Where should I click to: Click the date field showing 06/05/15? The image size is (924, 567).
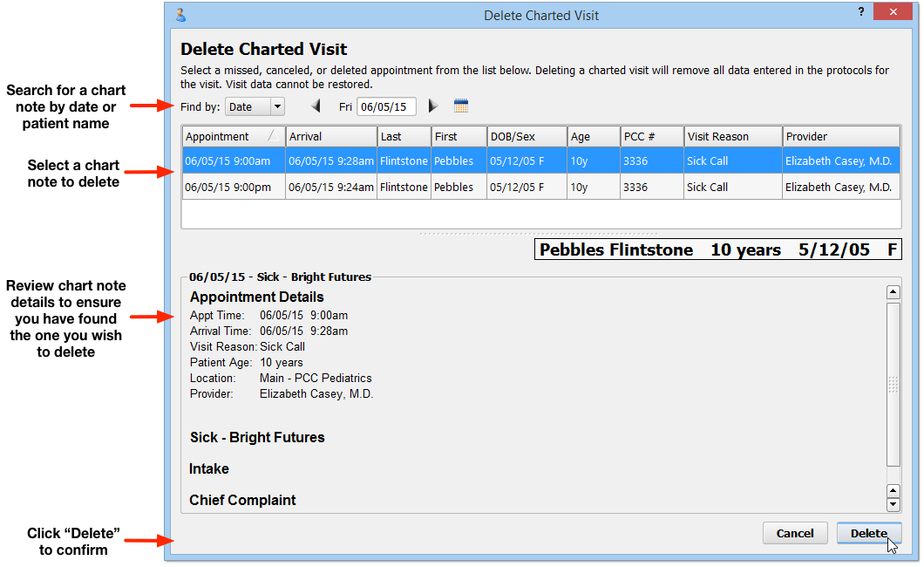click(386, 106)
